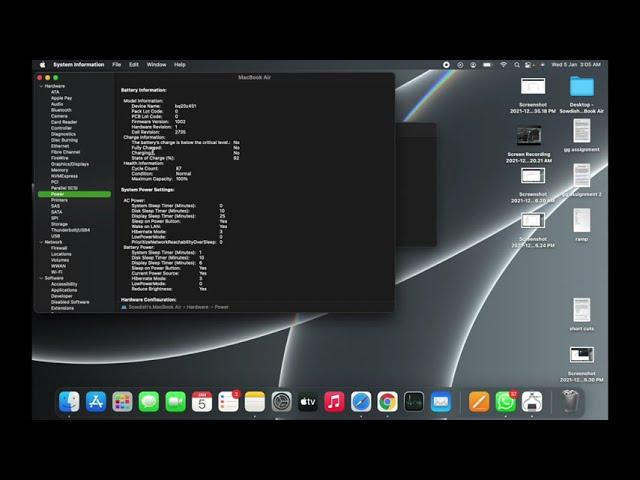
Task: Select Storage in the sidebar
Action: pos(60,224)
